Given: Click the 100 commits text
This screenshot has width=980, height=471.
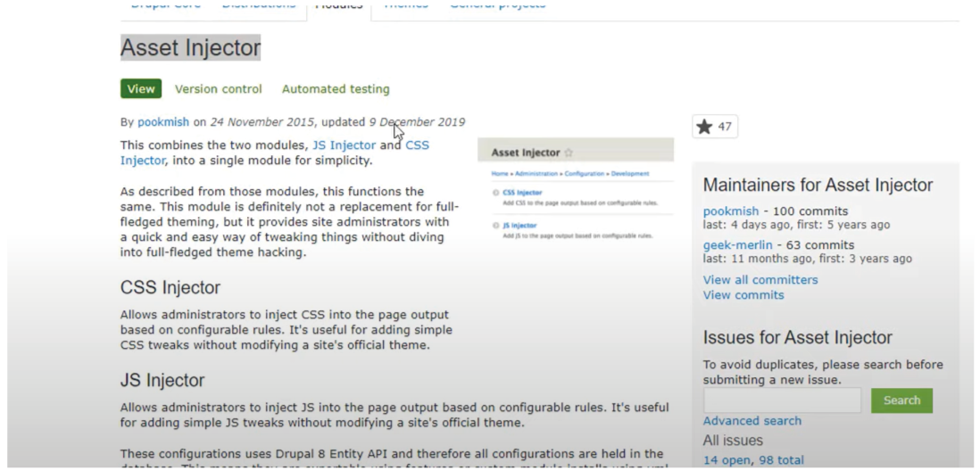Looking at the screenshot, I should (x=810, y=211).
